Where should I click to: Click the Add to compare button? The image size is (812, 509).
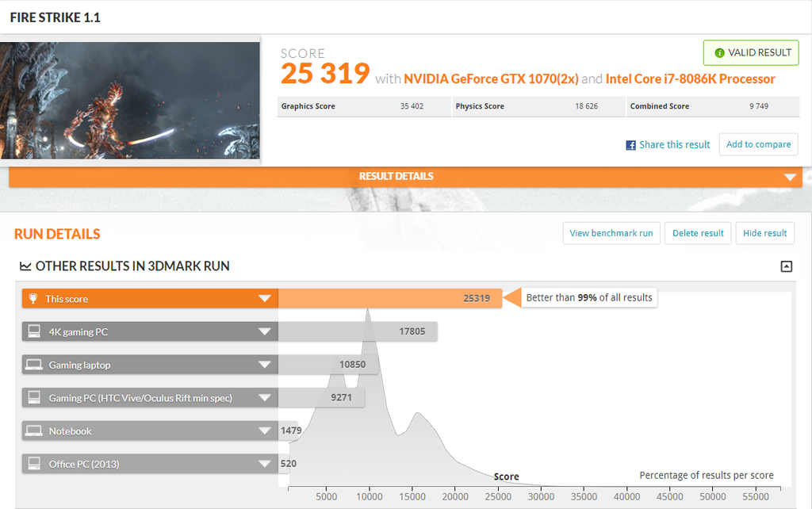click(758, 144)
